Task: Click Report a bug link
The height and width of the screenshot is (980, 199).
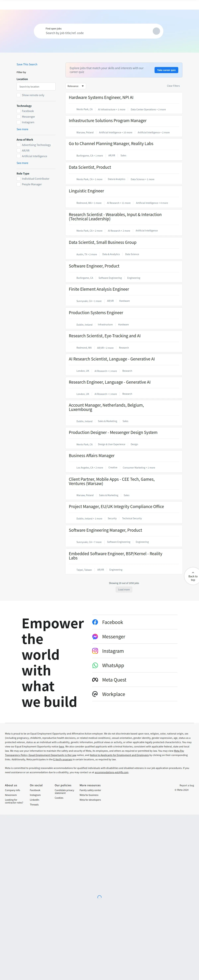Action: click(x=187, y=785)
